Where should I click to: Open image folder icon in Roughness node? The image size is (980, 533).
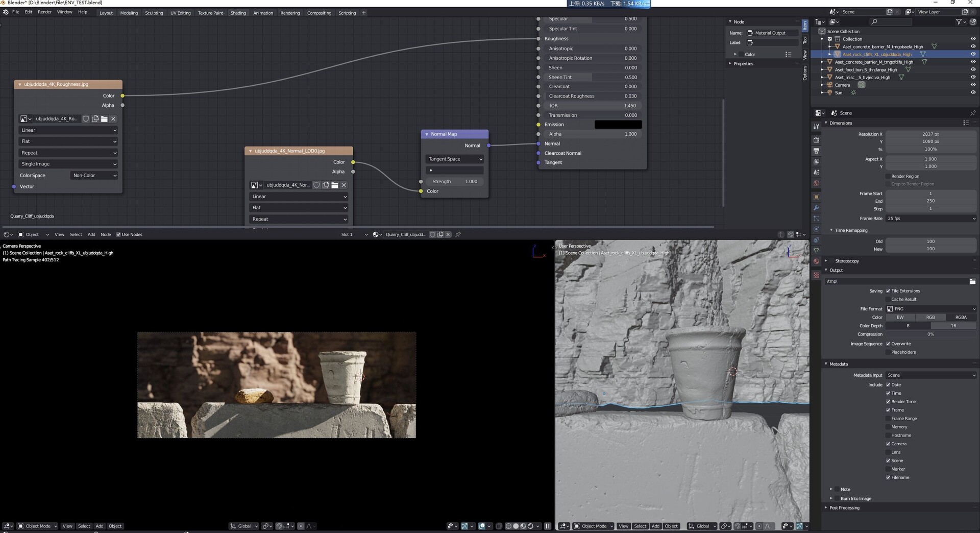[104, 119]
